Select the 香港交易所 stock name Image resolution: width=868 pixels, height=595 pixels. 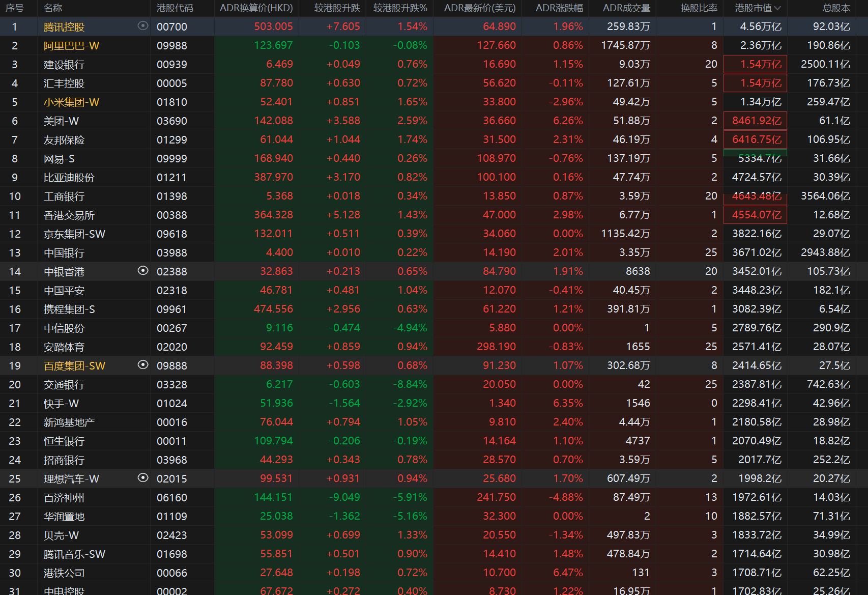(x=69, y=215)
